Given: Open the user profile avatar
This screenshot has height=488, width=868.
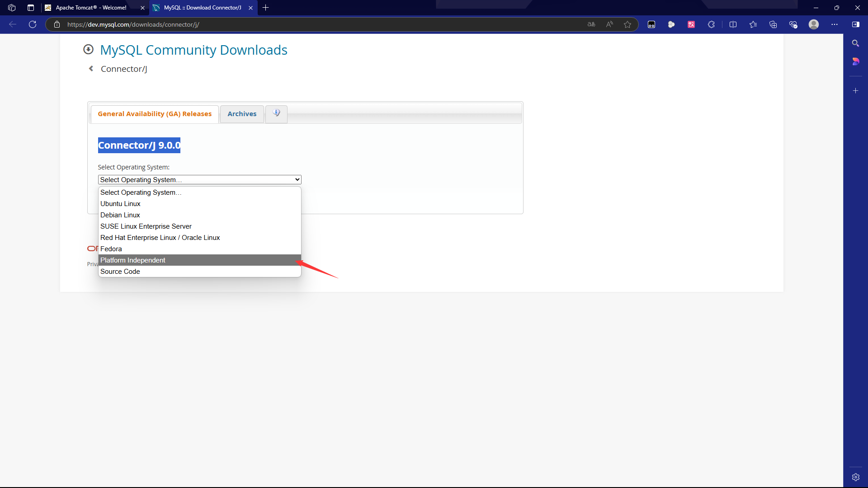Looking at the screenshot, I should (814, 24).
